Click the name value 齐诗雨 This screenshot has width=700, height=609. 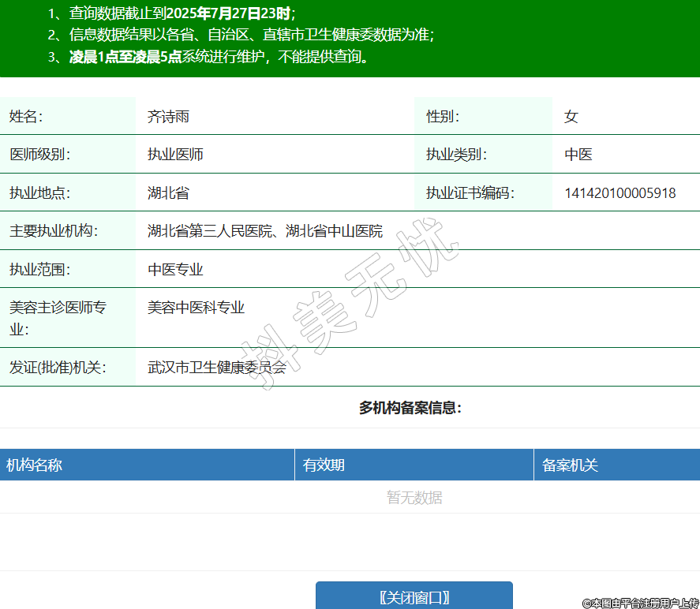(168, 117)
